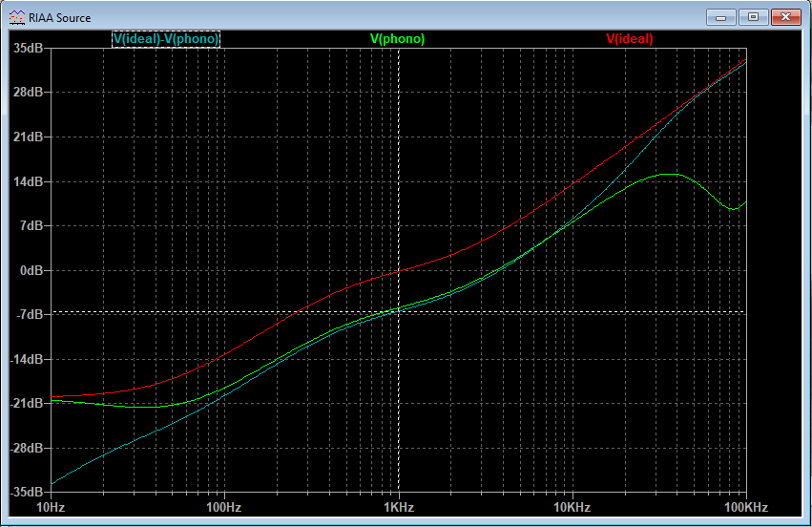This screenshot has height=527, width=812.
Task: Click the 7dB axis label
Action: [x=31, y=226]
